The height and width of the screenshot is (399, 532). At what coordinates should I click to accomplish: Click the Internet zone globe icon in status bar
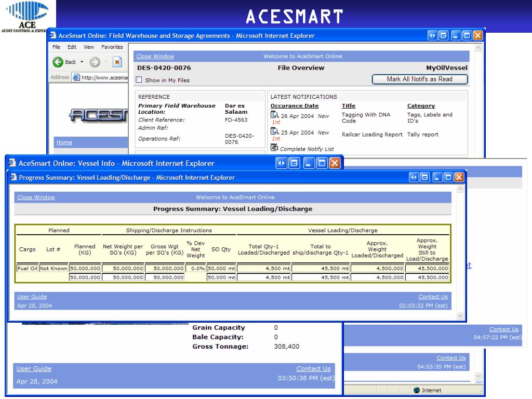(417, 390)
